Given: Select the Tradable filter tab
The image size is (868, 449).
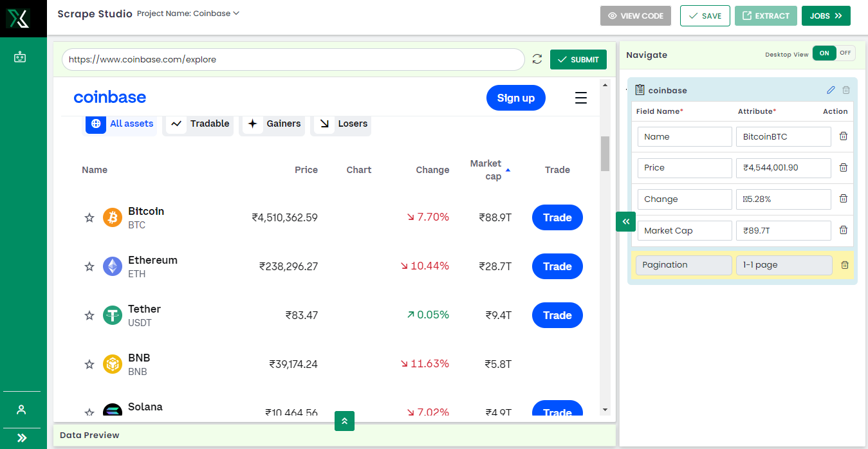Looking at the screenshot, I should click(198, 124).
